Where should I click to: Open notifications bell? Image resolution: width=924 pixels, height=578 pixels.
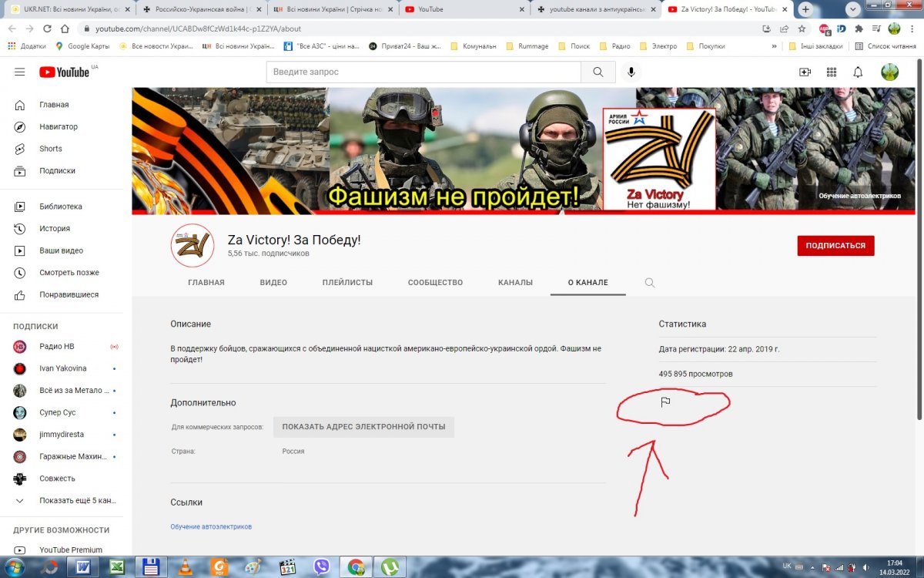pos(858,72)
